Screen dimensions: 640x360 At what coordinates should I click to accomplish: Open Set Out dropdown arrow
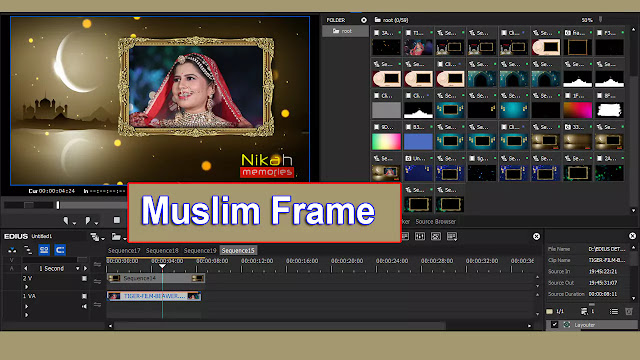coord(96,223)
